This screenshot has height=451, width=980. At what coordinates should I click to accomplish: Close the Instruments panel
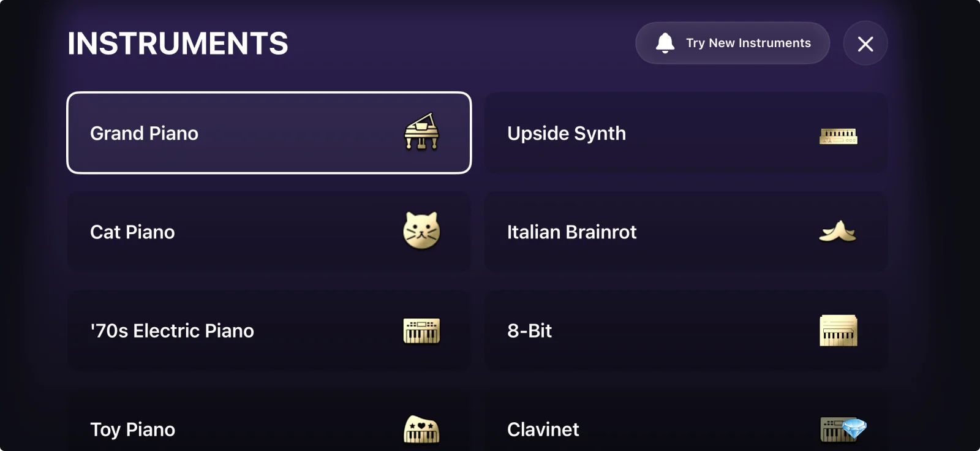point(865,44)
